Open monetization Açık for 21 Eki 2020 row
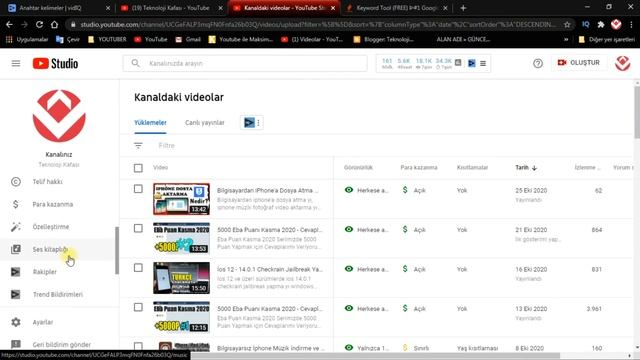 420,230
